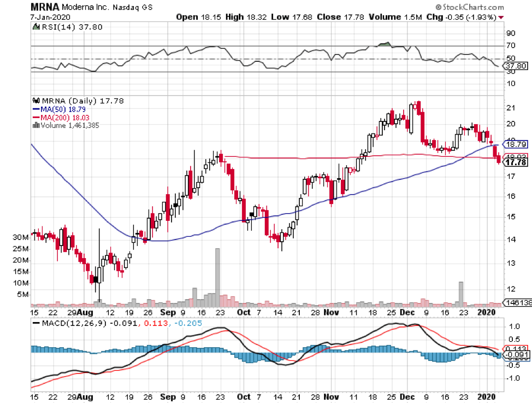The height and width of the screenshot is (403, 532).
Task: Click the 13 label on price axis
Action: pos(511,263)
